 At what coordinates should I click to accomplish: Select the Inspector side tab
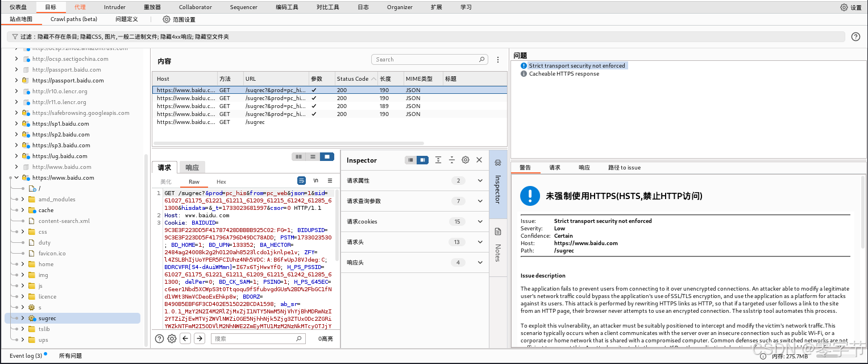point(498,184)
